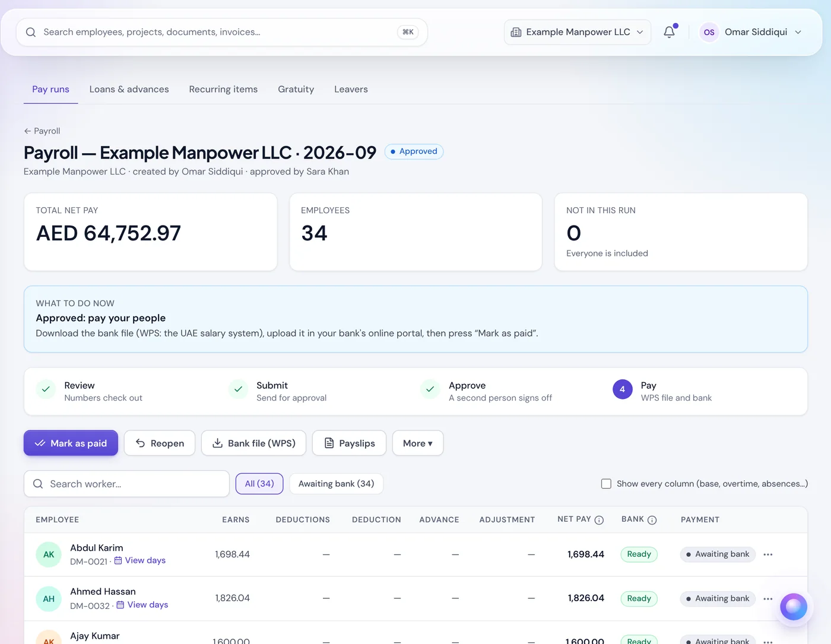Click the Review step checkmark icon
831x644 pixels.
[46, 389]
